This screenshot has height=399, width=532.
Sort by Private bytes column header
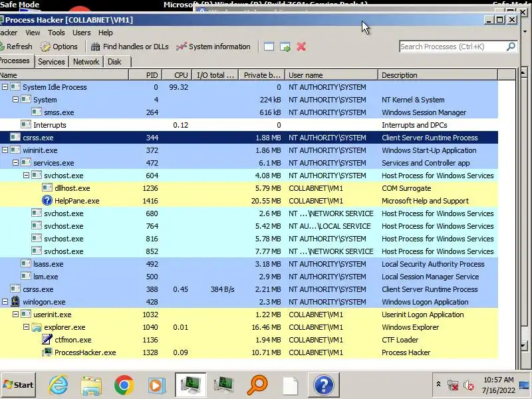tap(262, 75)
